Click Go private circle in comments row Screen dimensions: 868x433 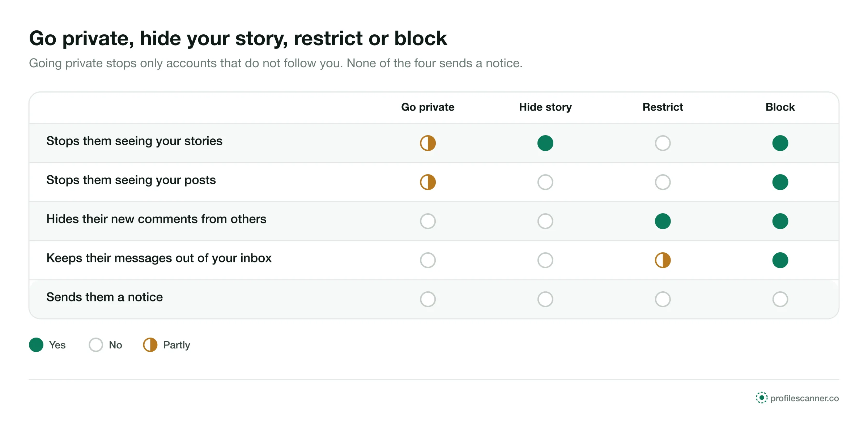pyautogui.click(x=428, y=221)
